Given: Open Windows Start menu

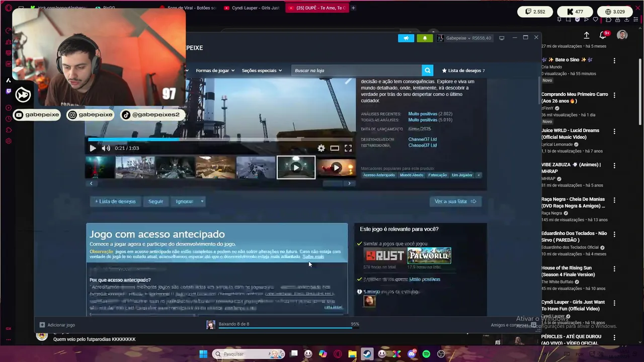Looking at the screenshot, I should point(203,354).
